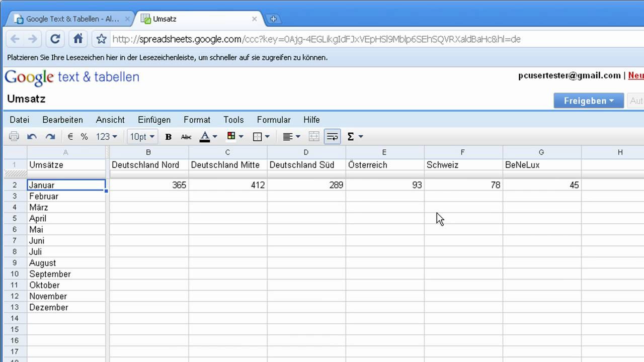Image resolution: width=644 pixels, height=362 pixels.
Task: Format cell as percent
Action: tap(84, 136)
